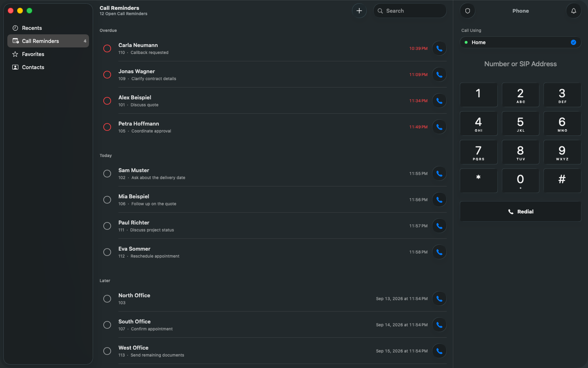The image size is (588, 368).
Task: Mark Carla Neumann reminder as done
Action: (x=107, y=48)
